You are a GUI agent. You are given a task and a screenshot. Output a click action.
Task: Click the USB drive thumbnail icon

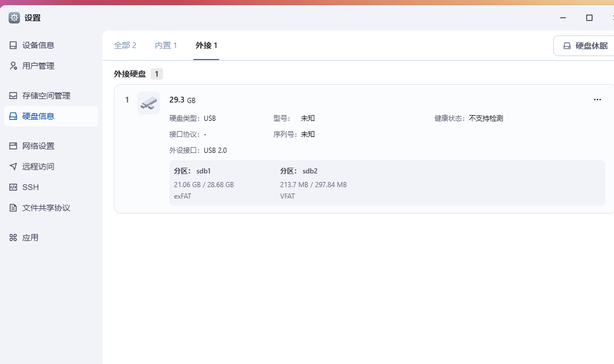149,102
